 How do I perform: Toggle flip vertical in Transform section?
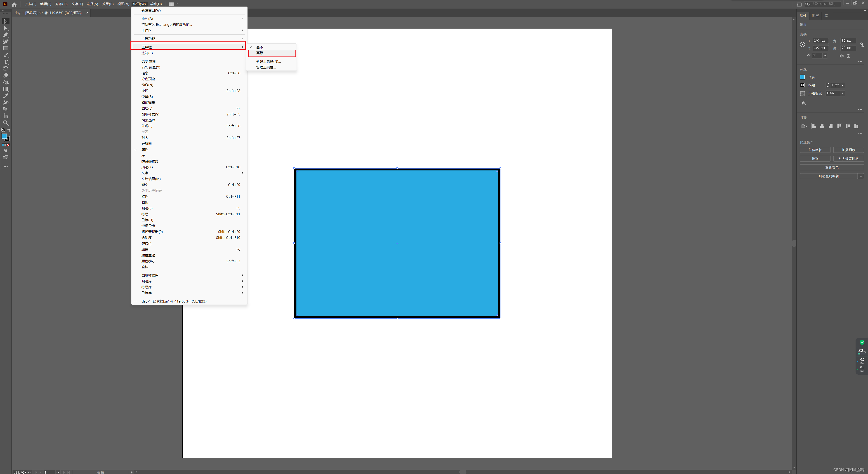pyautogui.click(x=849, y=56)
